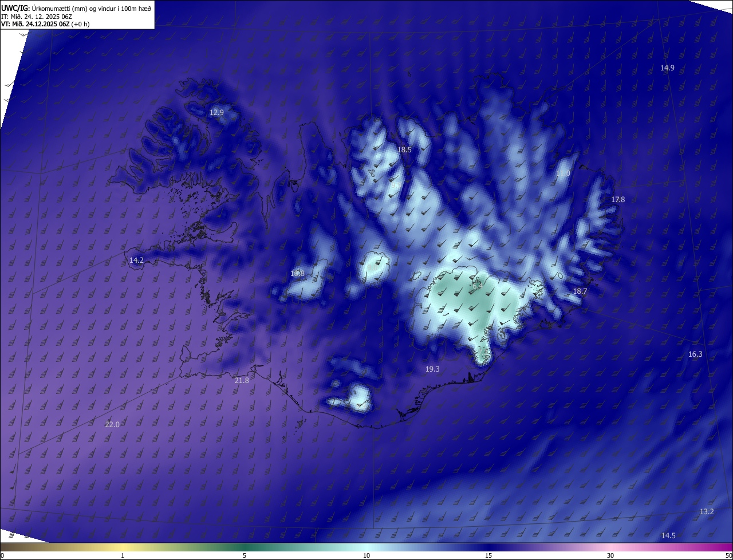733x560 pixels.
Task: Click the 12.9 value over the Westfjords
Action: pyautogui.click(x=216, y=113)
